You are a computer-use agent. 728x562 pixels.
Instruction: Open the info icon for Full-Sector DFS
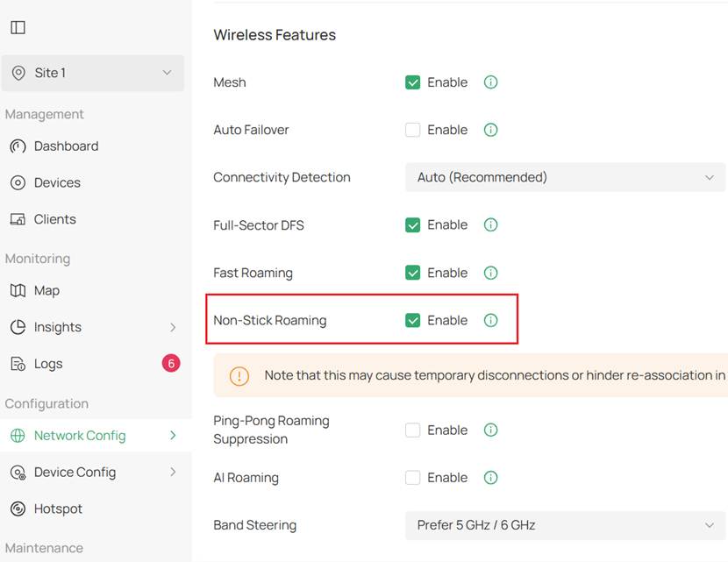(x=491, y=224)
